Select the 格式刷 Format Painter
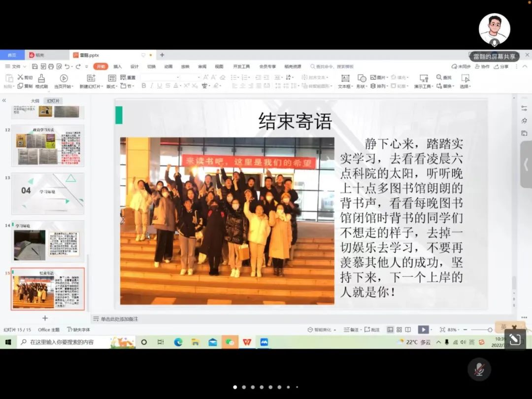This screenshot has width=532, height=399. (x=41, y=81)
